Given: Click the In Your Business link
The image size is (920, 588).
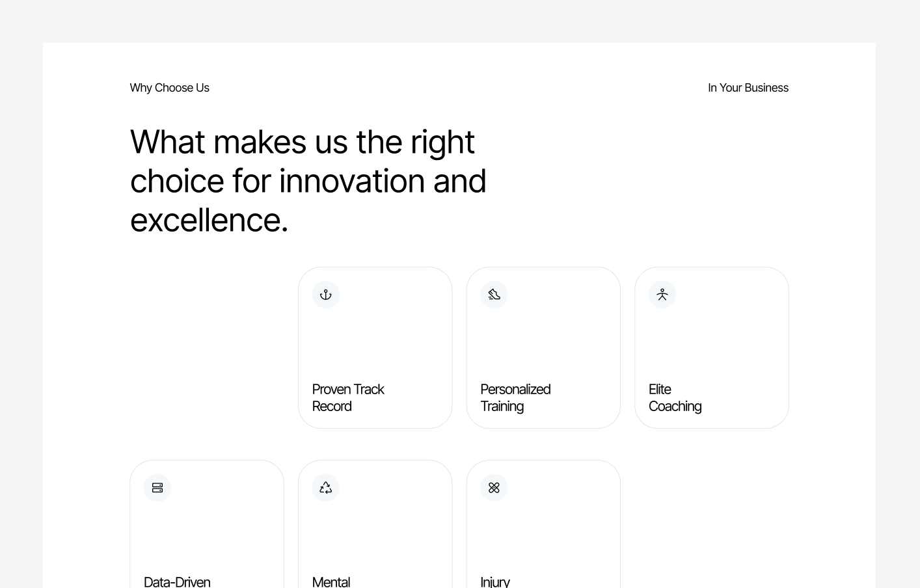Looking at the screenshot, I should point(748,88).
